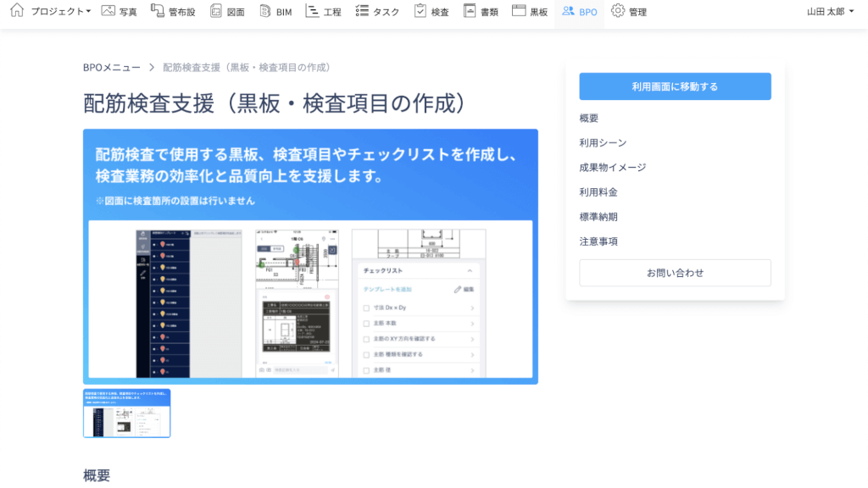Jump to 利用料金 section link
Screen dimensions: 868x488
598,192
